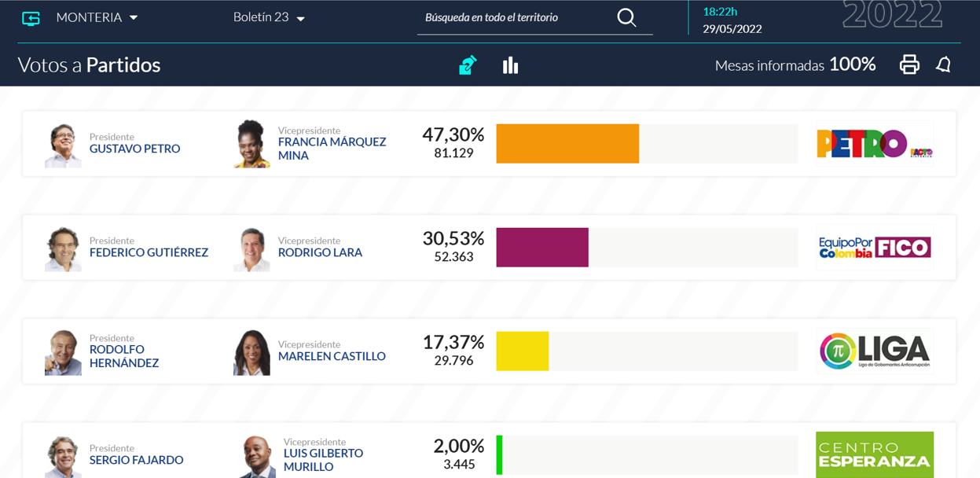
Task: Open Federico Gutiérrez candidate link
Action: tap(149, 252)
